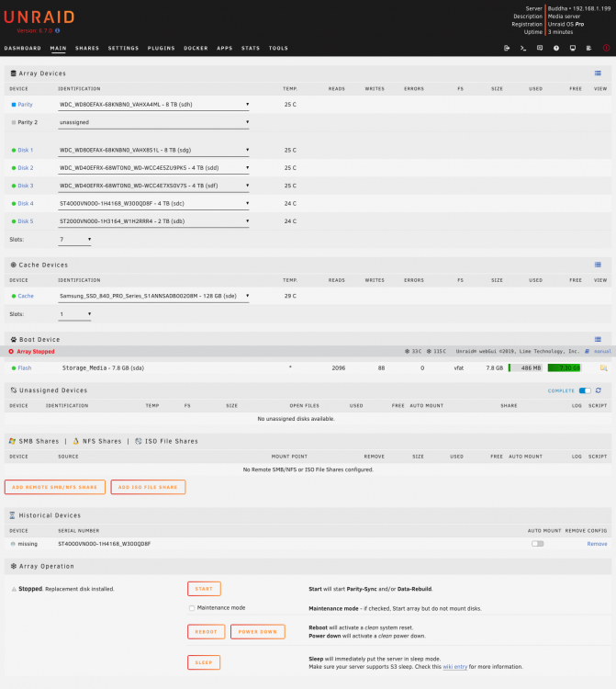Open the Disk 2 device dropdown
Image resolution: width=616 pixels, height=689 pixels.
pos(153,168)
